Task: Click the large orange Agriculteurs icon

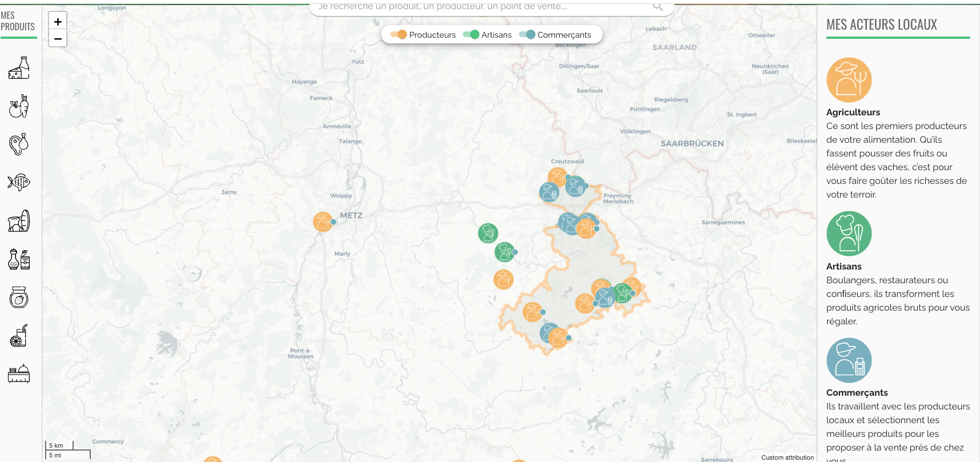Action: tap(849, 80)
